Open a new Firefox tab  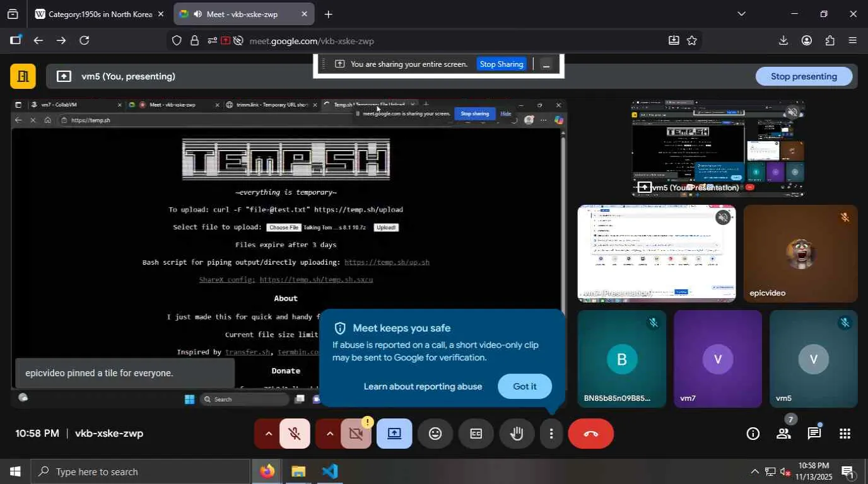[329, 14]
